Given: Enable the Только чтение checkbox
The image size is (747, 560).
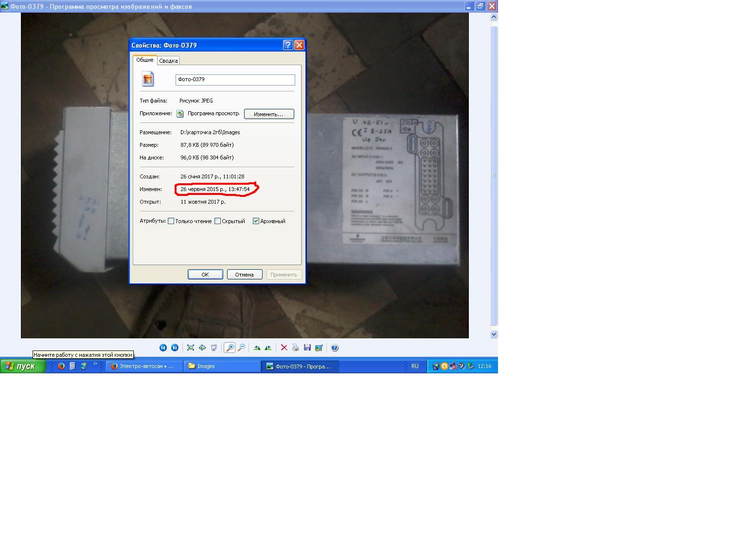Looking at the screenshot, I should click(x=171, y=221).
